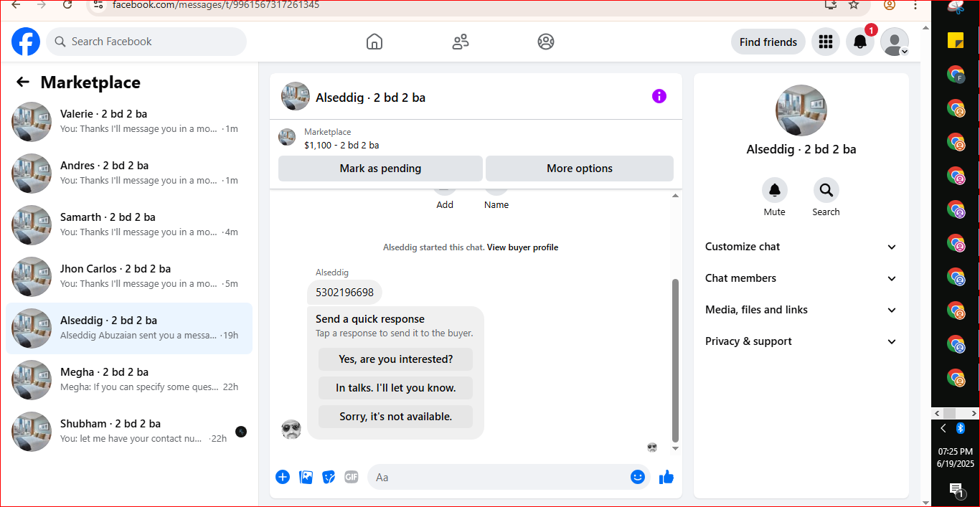
Task: Click the Search Facebook field
Action: [x=146, y=42]
